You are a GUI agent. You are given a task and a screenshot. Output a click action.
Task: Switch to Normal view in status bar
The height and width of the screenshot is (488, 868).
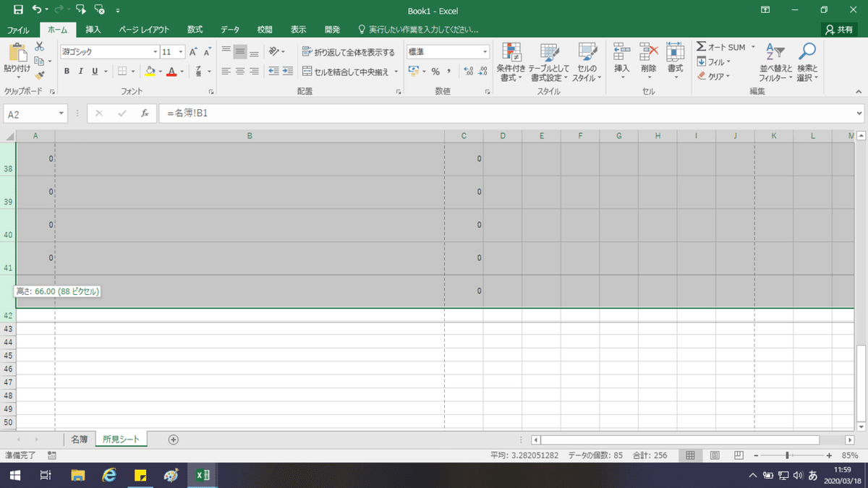[x=691, y=455]
